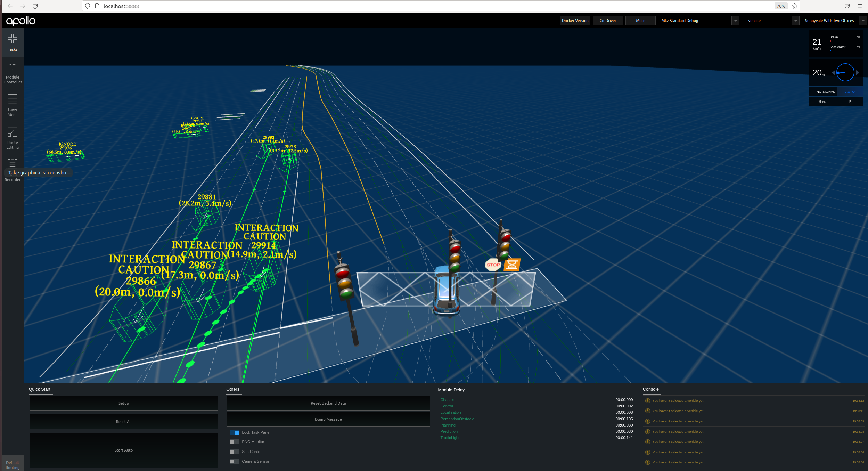Click the Apollo logo
This screenshot has width=868, height=471.
(x=21, y=21)
